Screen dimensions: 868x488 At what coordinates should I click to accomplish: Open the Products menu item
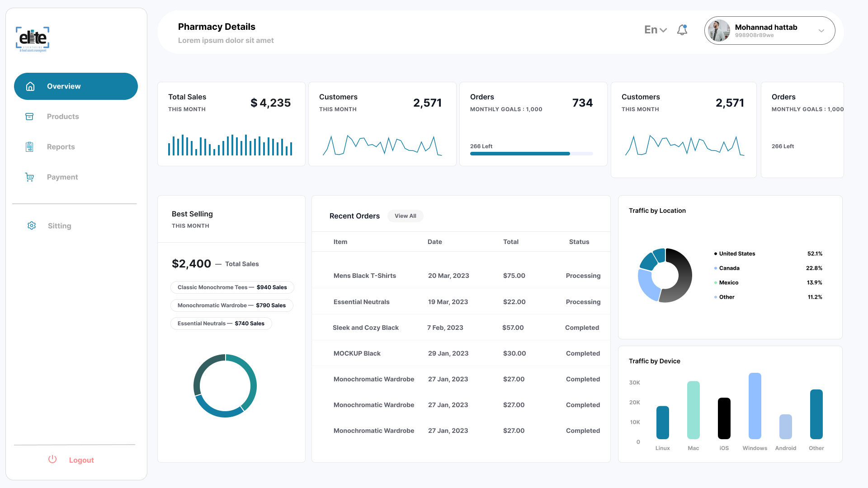63,117
